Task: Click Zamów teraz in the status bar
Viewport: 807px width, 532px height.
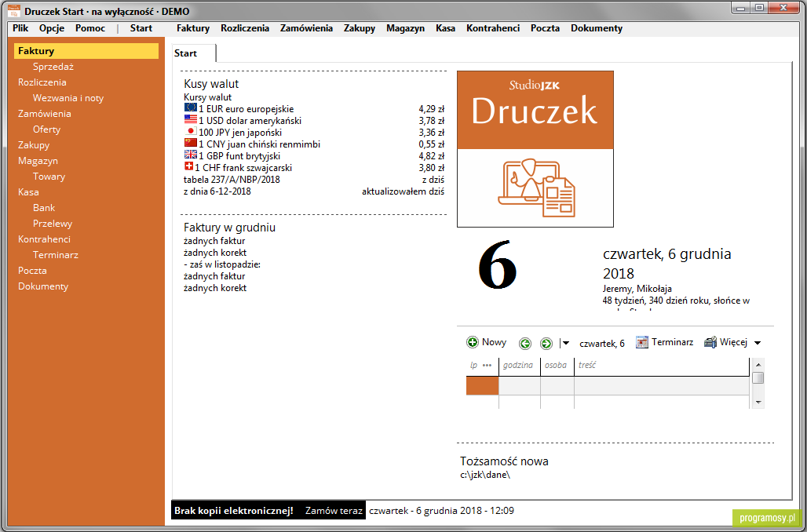Action: click(334, 511)
